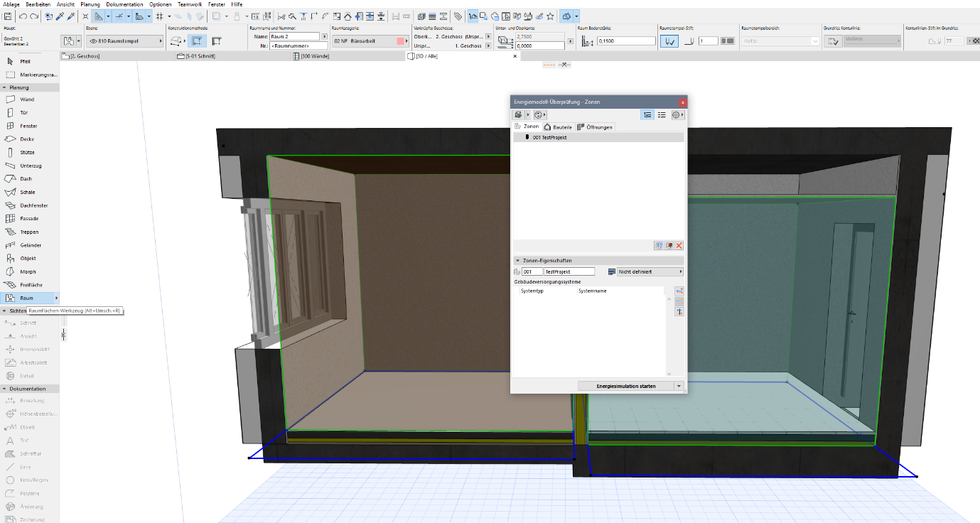Select the Wand tool in toolbox
The height and width of the screenshot is (523, 980).
pyautogui.click(x=27, y=99)
